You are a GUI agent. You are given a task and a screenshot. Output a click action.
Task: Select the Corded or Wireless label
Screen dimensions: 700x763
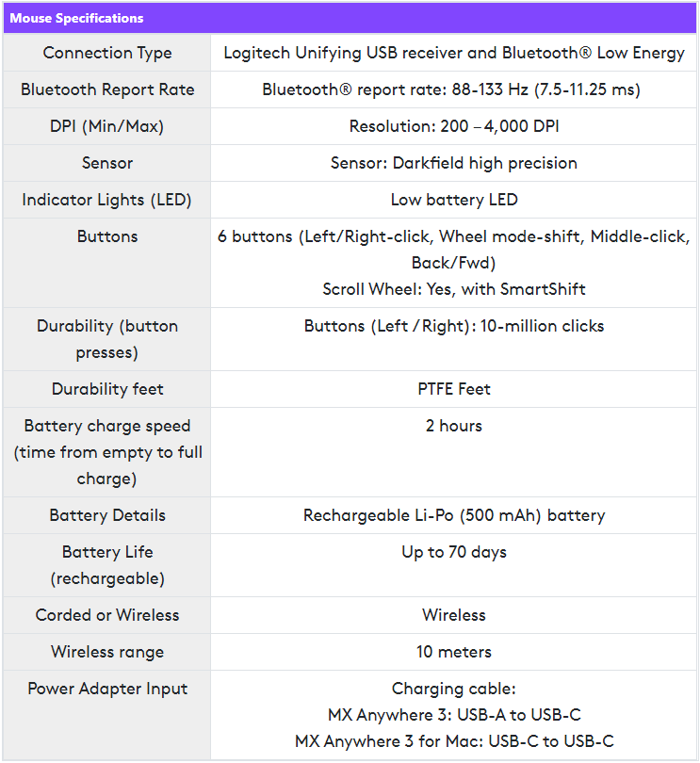(x=107, y=615)
